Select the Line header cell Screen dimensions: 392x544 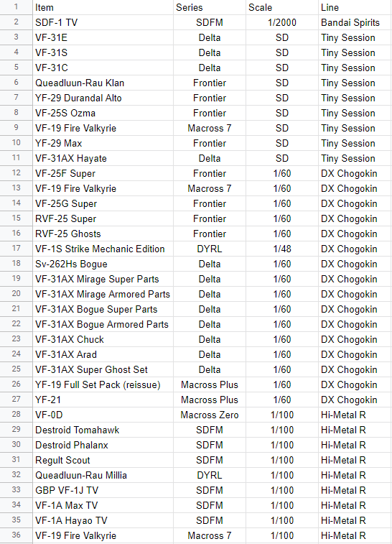(355, 7)
